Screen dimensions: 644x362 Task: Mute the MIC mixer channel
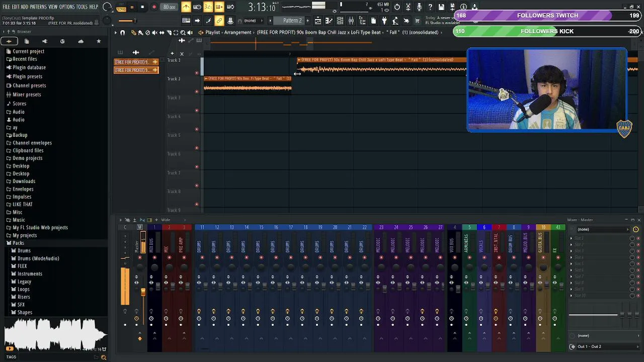pyautogui.click(x=169, y=257)
